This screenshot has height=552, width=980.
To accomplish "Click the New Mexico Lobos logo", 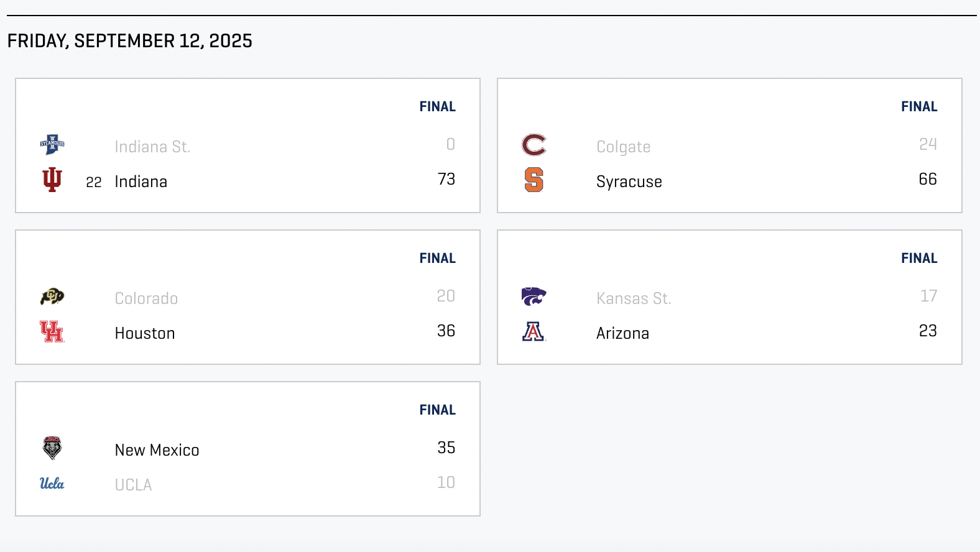I will point(52,448).
